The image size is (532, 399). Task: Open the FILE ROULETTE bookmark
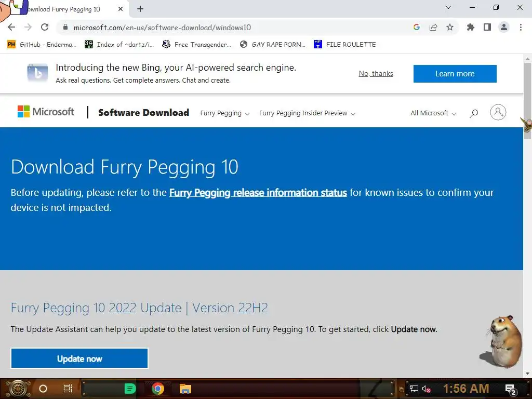(345, 45)
